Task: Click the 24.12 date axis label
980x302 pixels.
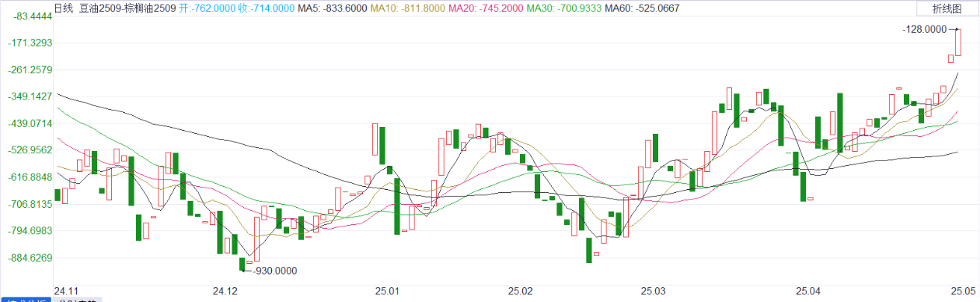Action: pyautogui.click(x=225, y=291)
